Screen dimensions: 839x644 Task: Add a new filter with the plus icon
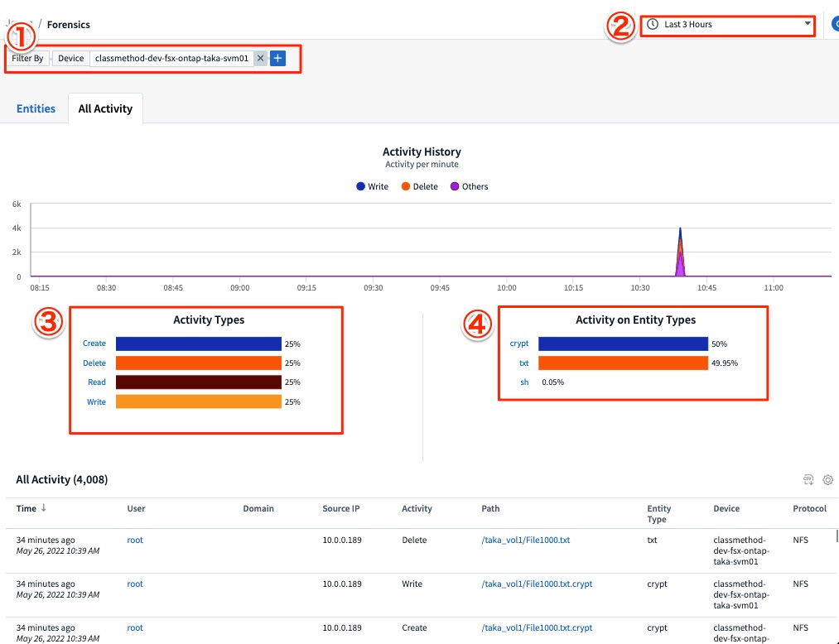[277, 58]
